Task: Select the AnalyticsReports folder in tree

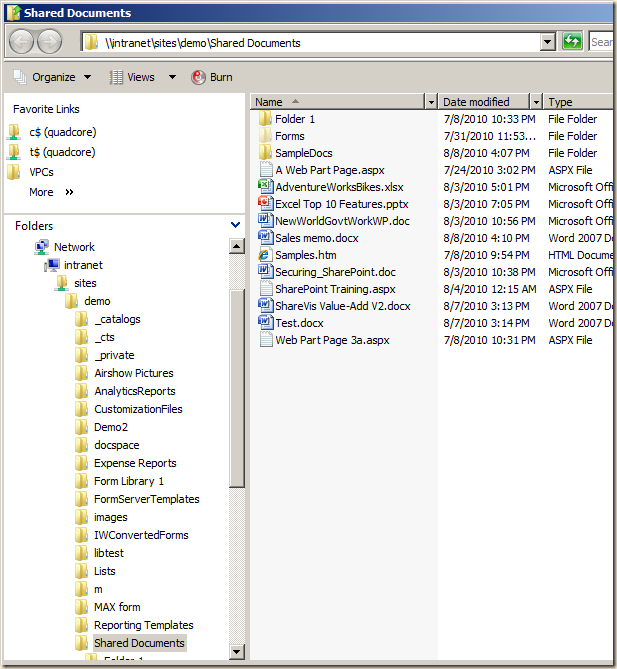Action: point(134,391)
